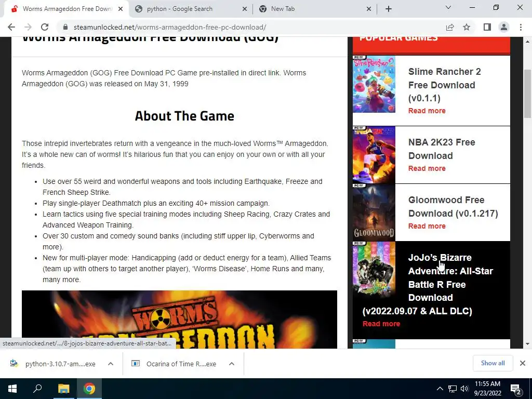Open a new browser tab
Viewport: 532px width, 399px height.
click(389, 9)
